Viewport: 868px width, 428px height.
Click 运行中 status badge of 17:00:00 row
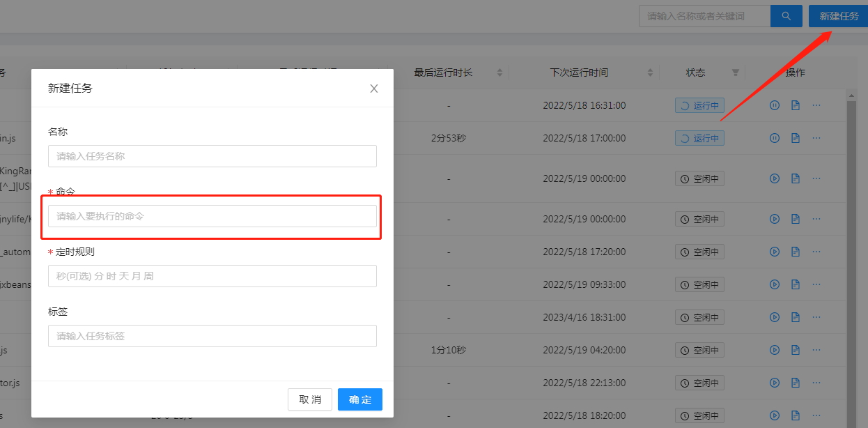tap(699, 138)
